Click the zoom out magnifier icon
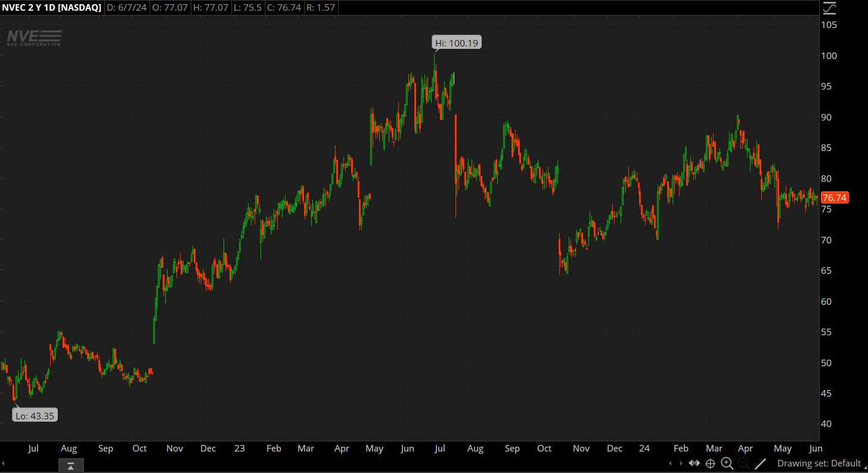Image resolution: width=868 pixels, height=473 pixels. coord(743,463)
